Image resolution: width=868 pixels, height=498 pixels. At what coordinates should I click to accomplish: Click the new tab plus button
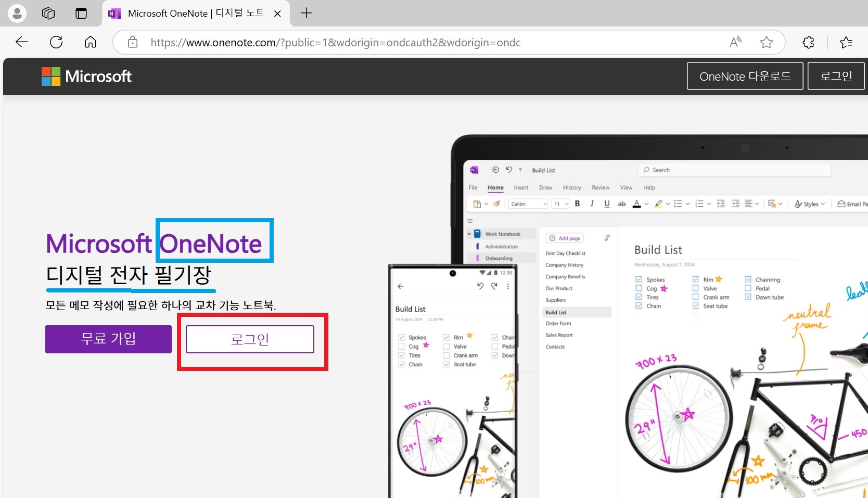coord(307,13)
